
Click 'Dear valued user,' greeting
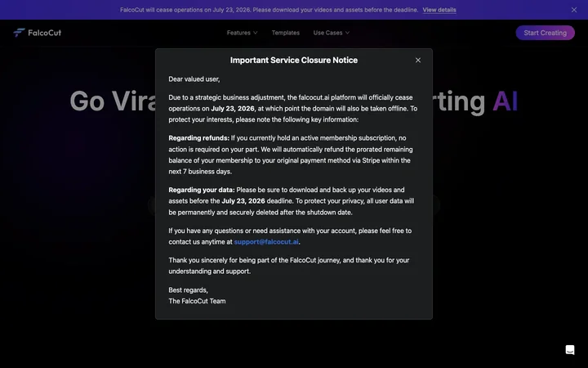click(x=194, y=79)
